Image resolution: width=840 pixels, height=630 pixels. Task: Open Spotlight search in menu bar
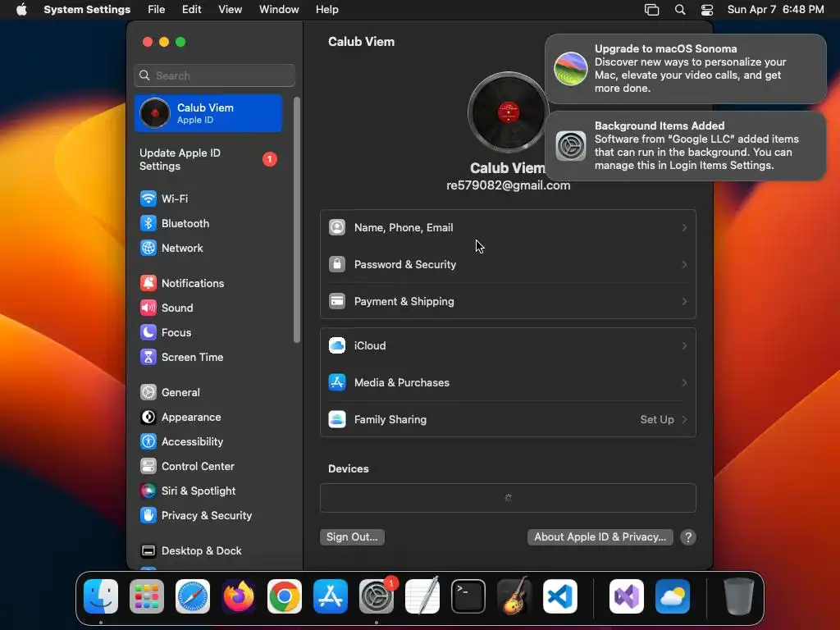pos(680,10)
